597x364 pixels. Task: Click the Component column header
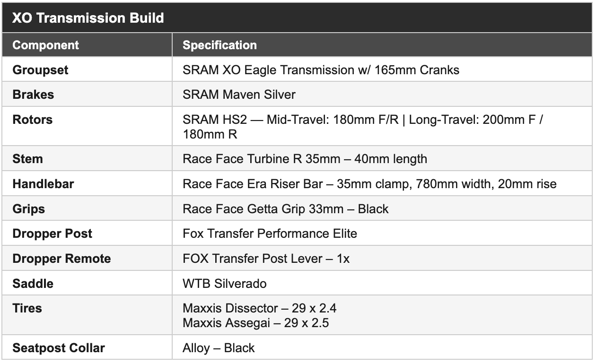pyautogui.click(x=46, y=45)
